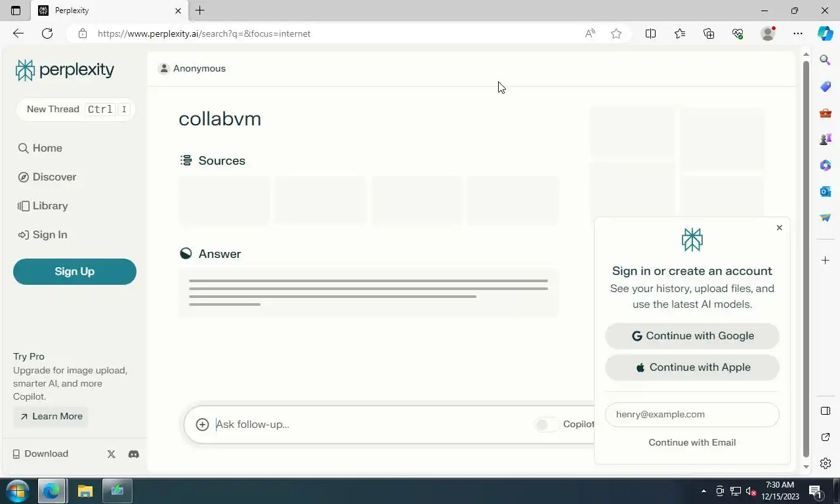
Task: Click the email address input field
Action: tap(692, 415)
